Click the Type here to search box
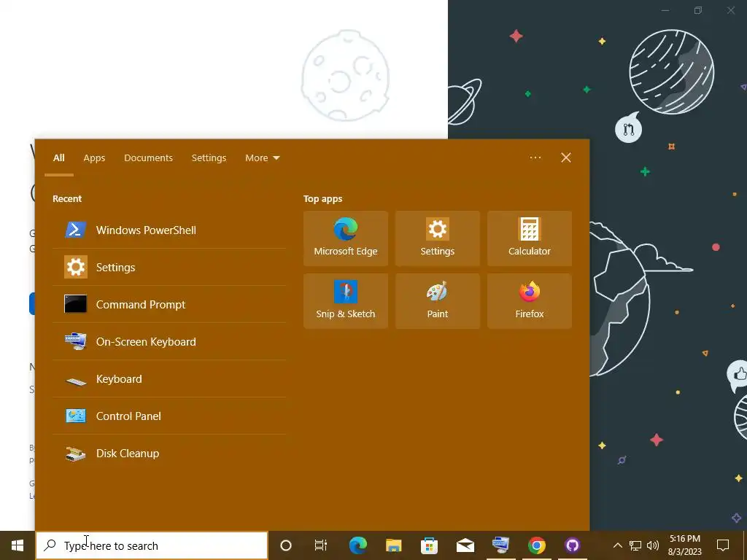 tap(152, 545)
